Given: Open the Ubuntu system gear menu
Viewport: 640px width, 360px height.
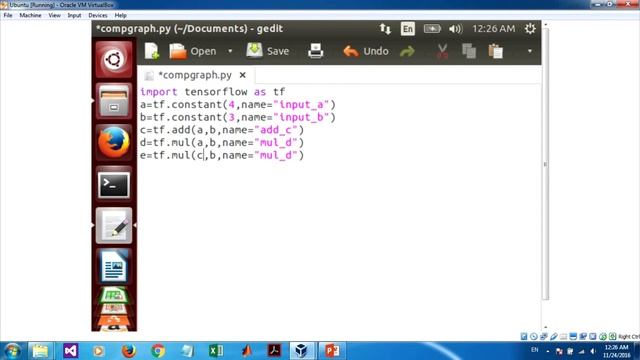Looking at the screenshot, I should (x=530, y=29).
